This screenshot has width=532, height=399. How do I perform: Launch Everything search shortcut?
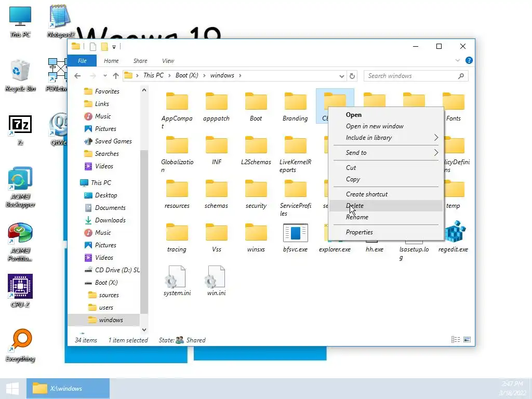(x=20, y=345)
